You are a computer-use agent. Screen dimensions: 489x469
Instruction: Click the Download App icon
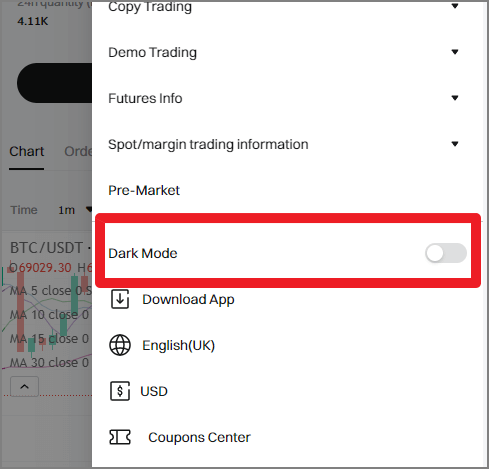(x=120, y=299)
